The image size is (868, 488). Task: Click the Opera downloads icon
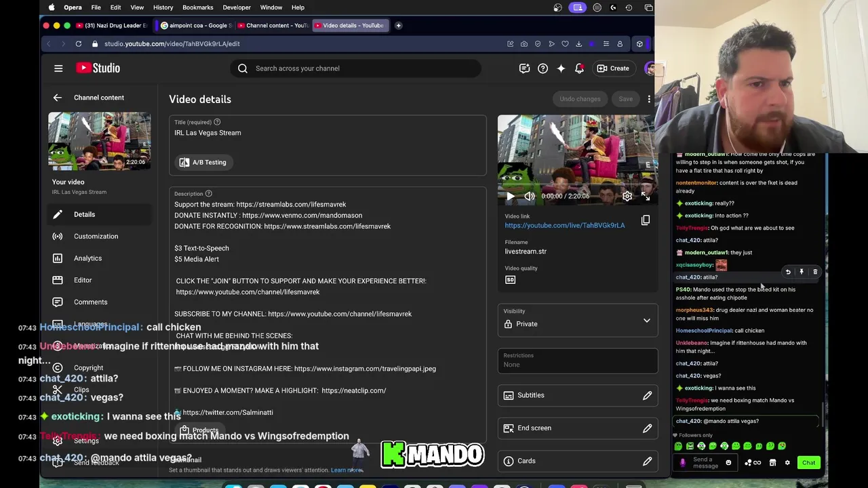click(x=578, y=43)
